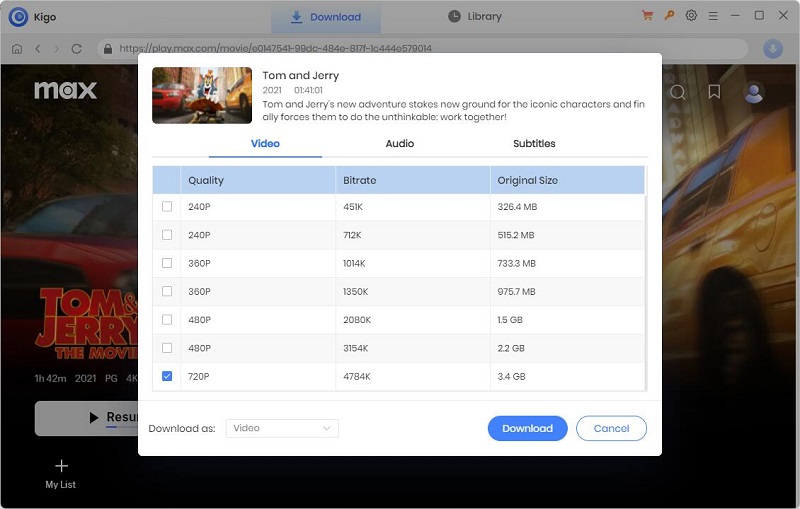Open the settings gear icon

691,15
